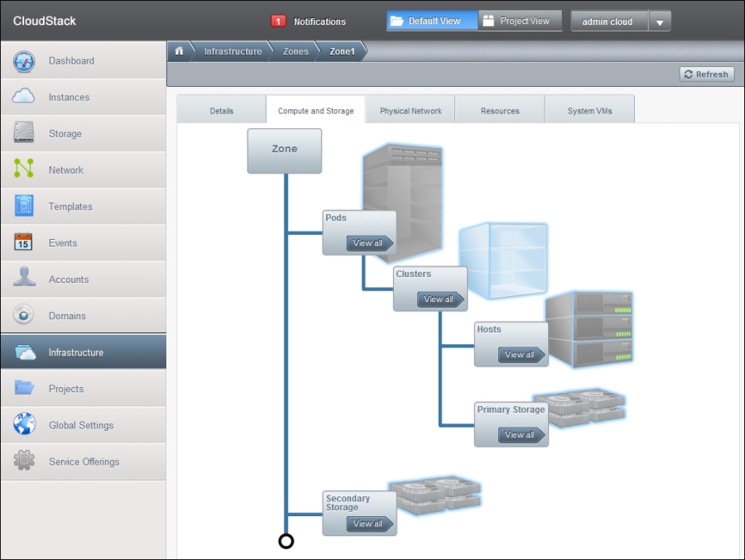The width and height of the screenshot is (745, 560).
Task: Open Instances via the cloud icon
Action: pyautogui.click(x=24, y=97)
